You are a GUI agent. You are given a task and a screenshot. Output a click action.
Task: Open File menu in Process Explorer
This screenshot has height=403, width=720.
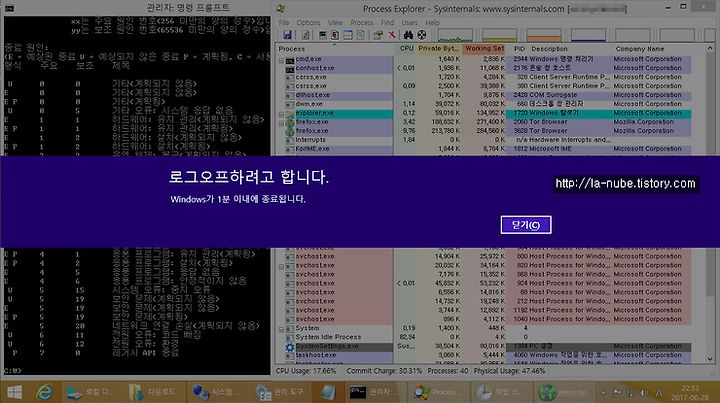[x=284, y=22]
